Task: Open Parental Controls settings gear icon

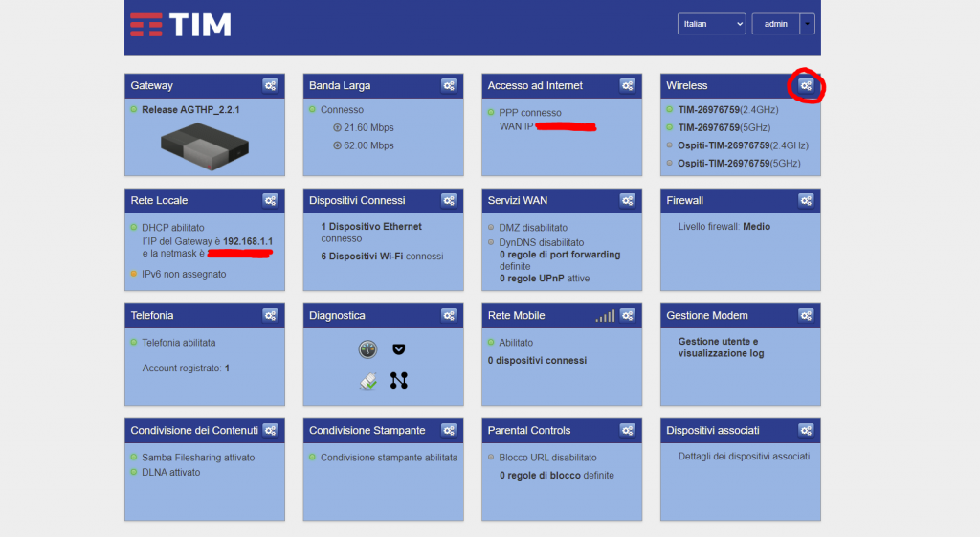Action: point(628,431)
